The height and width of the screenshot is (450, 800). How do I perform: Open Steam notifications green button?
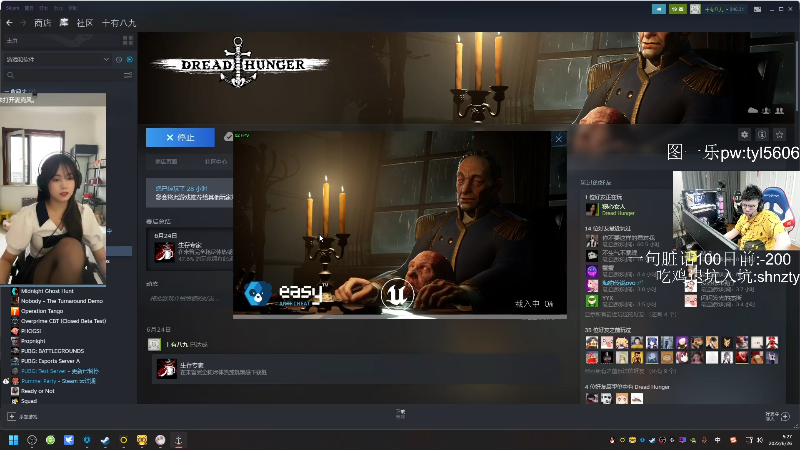pyautogui.click(x=678, y=9)
